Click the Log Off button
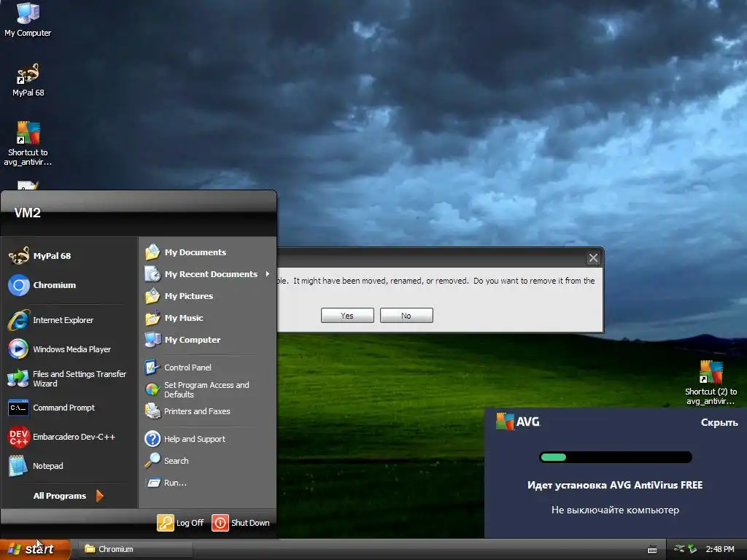Image resolution: width=747 pixels, height=560 pixels. (181, 523)
